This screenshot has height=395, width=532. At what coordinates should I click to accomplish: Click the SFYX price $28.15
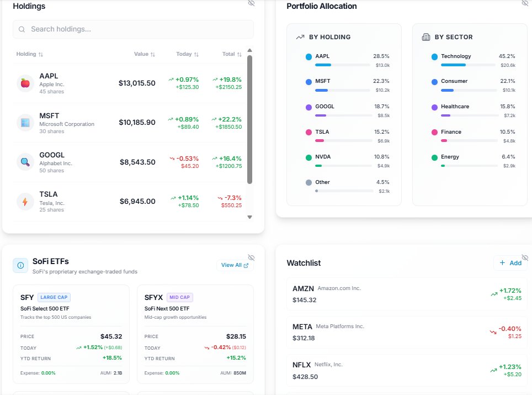236,336
